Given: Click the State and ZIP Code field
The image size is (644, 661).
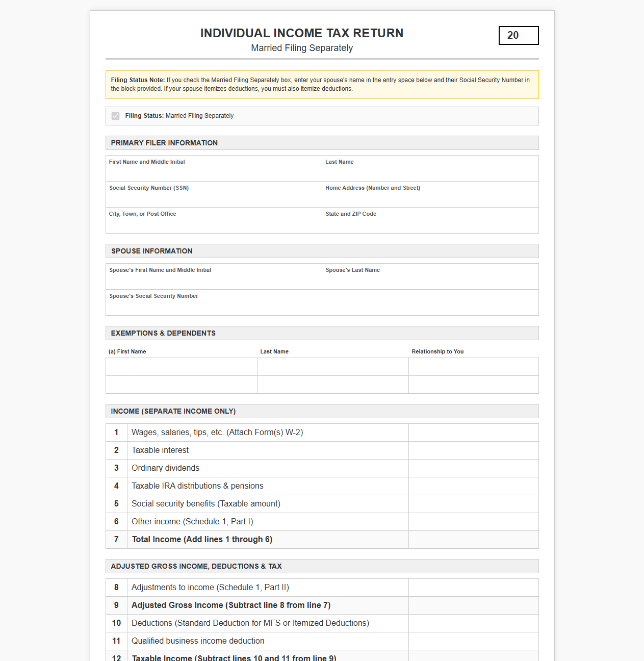Looking at the screenshot, I should tap(430, 220).
